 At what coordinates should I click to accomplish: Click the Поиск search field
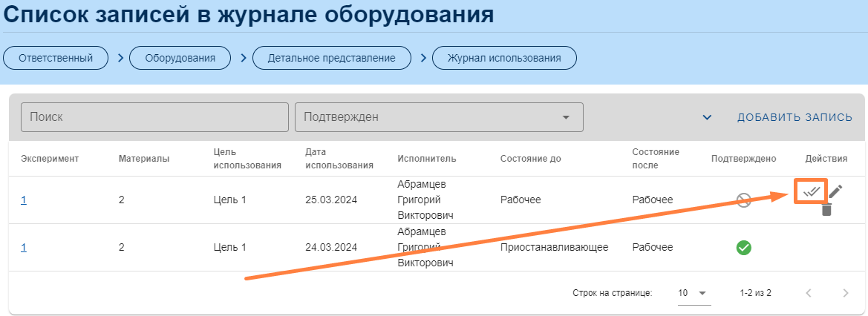[154, 117]
